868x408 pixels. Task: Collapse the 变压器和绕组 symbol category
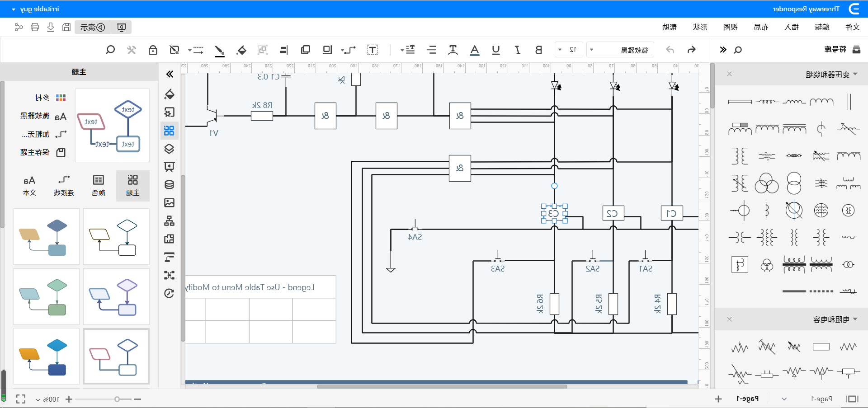pos(855,74)
